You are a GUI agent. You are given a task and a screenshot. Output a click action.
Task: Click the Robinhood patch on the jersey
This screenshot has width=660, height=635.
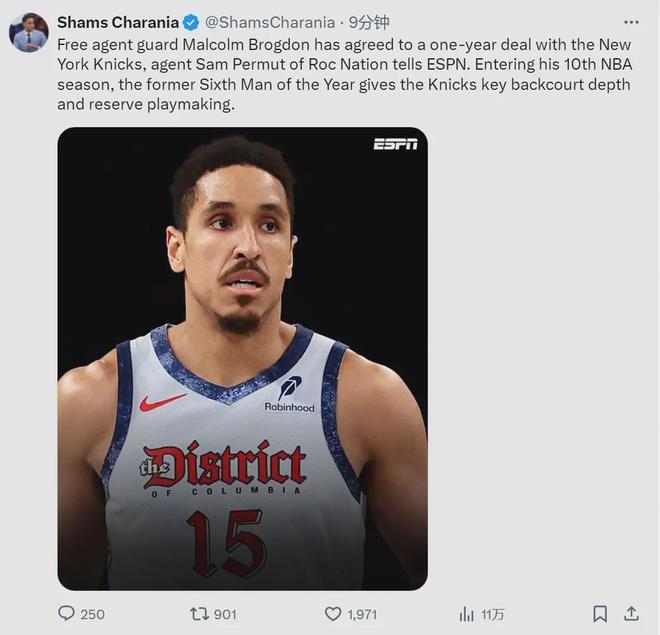290,394
